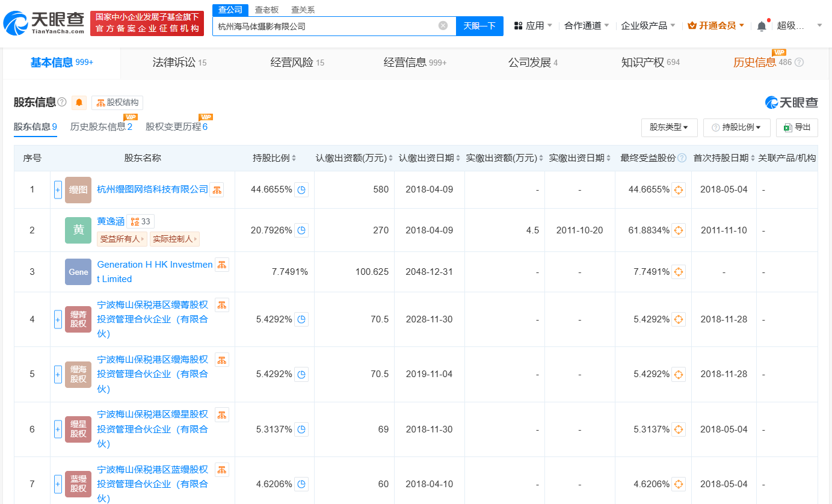Open 黄逸涵 shareholder profile link
The width and height of the screenshot is (832, 504).
click(x=111, y=221)
